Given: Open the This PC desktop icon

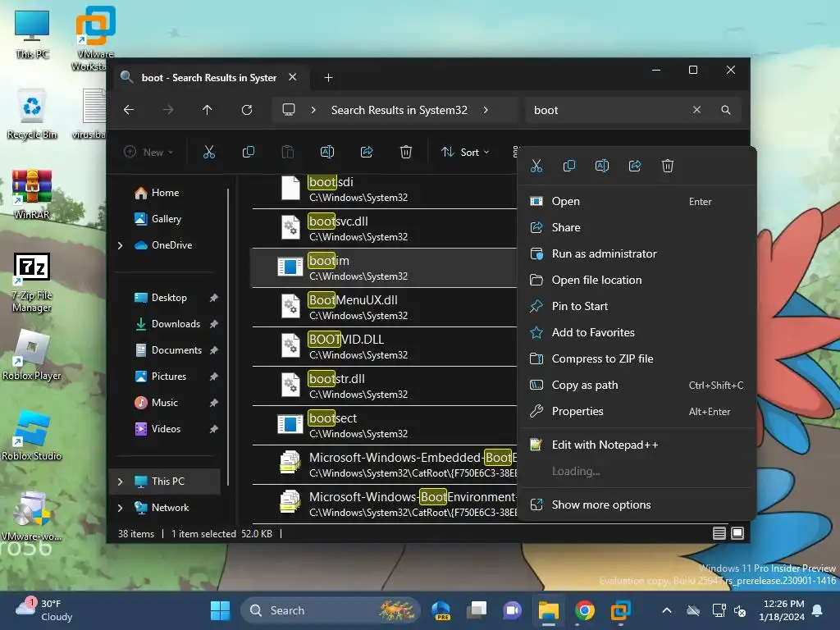Looking at the screenshot, I should [32, 34].
